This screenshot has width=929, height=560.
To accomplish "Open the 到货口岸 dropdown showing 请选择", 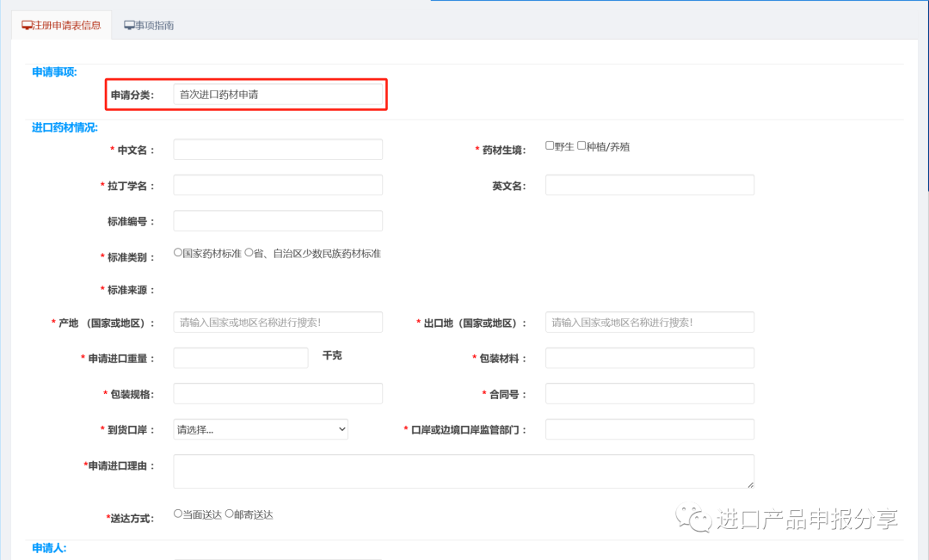I will tap(260, 428).
